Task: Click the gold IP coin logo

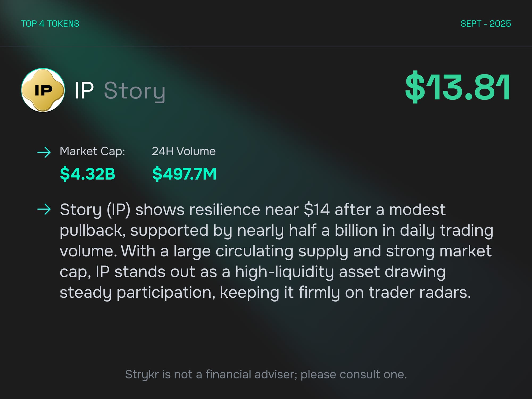Action: [43, 90]
